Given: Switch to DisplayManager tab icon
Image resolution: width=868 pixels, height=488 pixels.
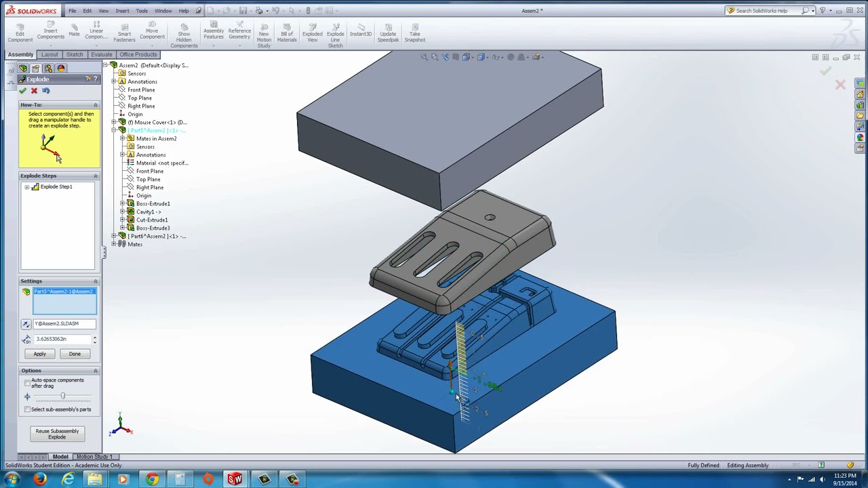Looking at the screenshot, I should (61, 68).
